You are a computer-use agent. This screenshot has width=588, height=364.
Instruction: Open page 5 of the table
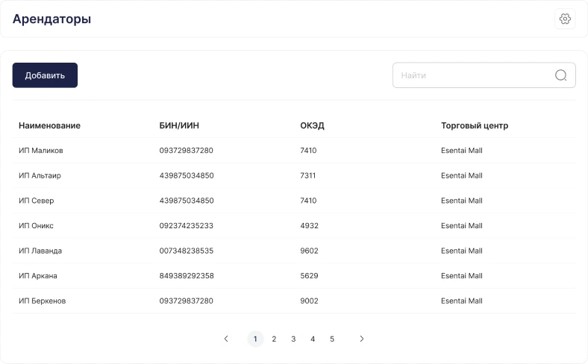pyautogui.click(x=332, y=339)
